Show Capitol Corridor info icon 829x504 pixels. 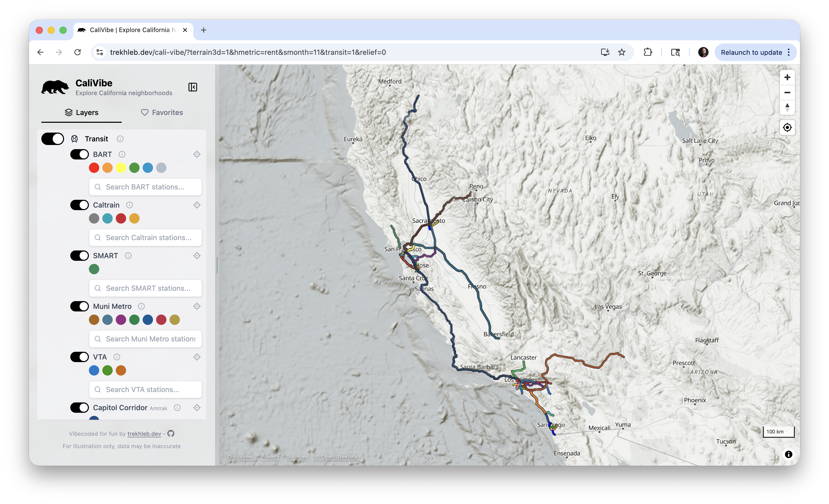pyautogui.click(x=177, y=408)
